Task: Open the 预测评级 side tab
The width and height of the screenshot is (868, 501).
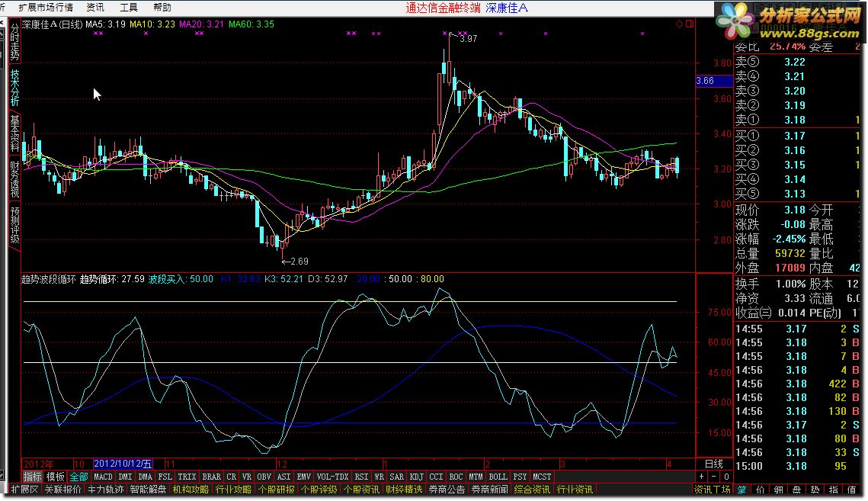Action: pyautogui.click(x=14, y=225)
